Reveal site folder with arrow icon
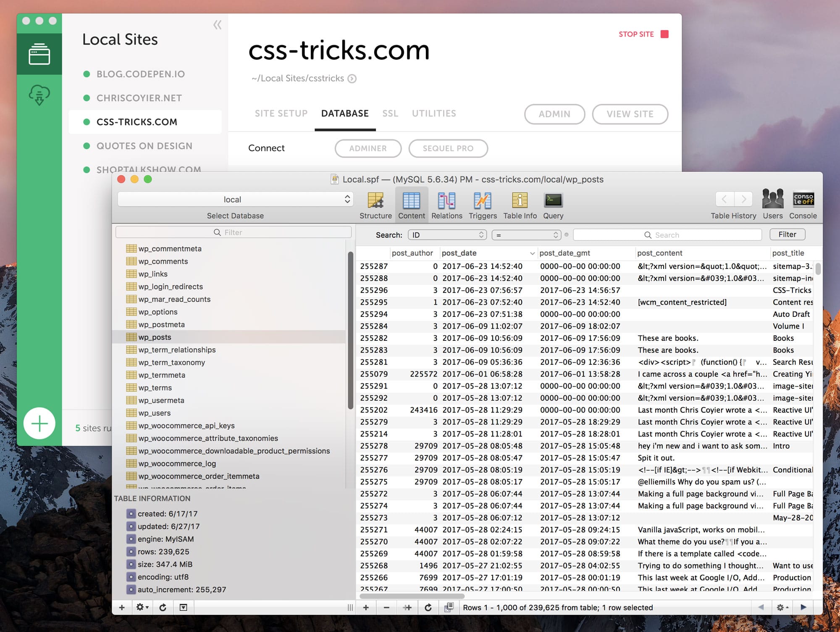840x632 pixels. [x=352, y=79]
